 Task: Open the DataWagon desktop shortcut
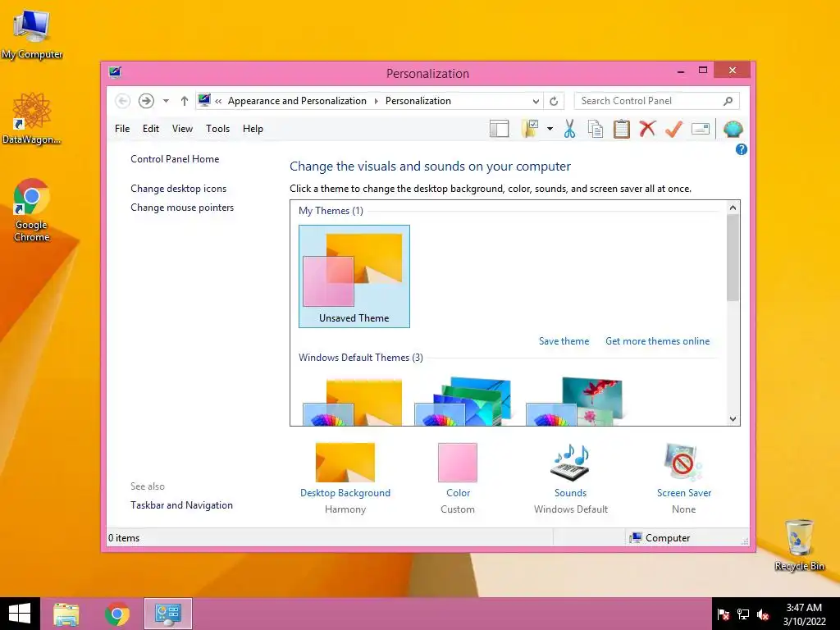32,119
